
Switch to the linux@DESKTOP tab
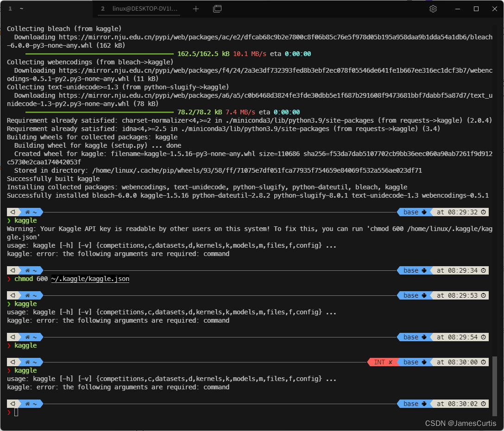pyautogui.click(x=139, y=9)
